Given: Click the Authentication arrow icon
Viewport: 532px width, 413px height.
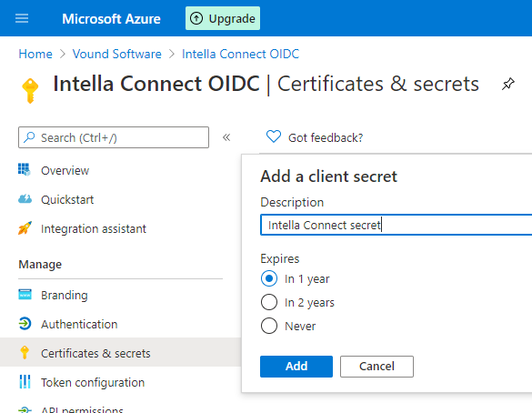Looking at the screenshot, I should pos(25,324).
